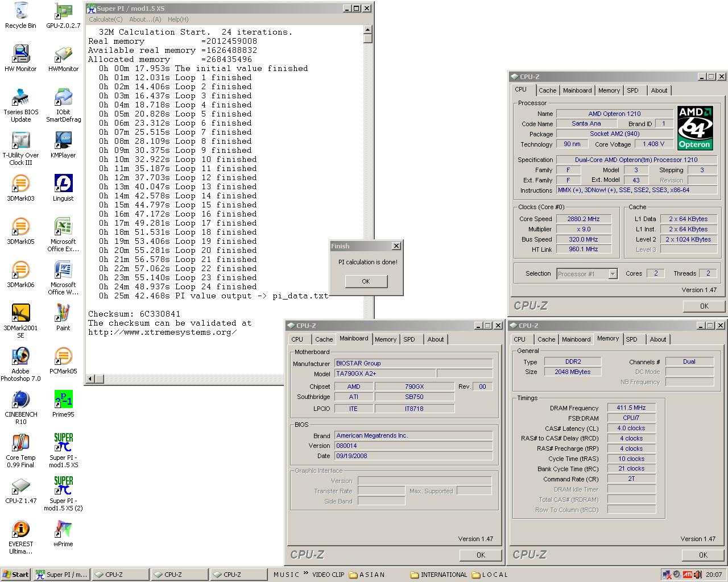The width and height of the screenshot is (728, 582).
Task: Select Core Temp 0.99 Final icon
Action: [20, 451]
